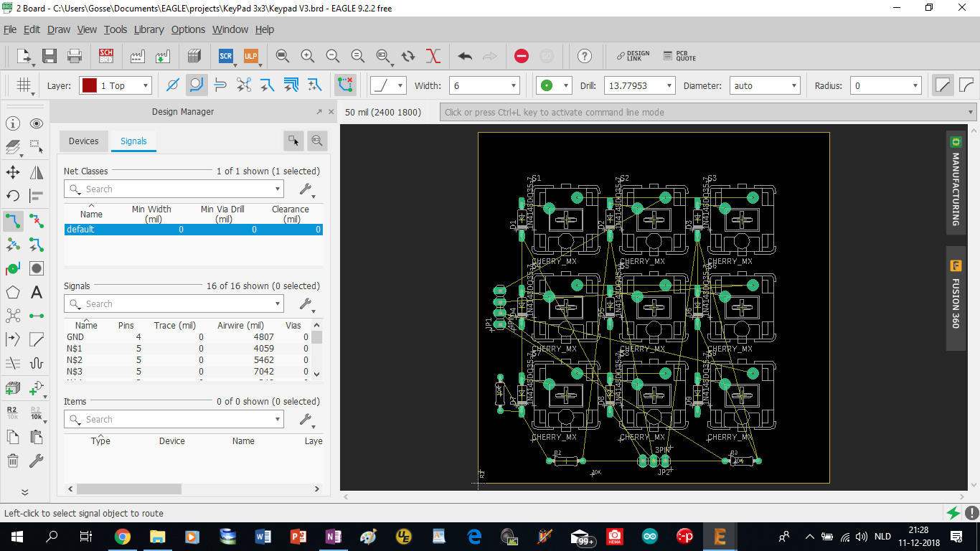Viewport: 980px width, 551px height.
Task: Open the Layer dropdown showing 1 Top
Action: tap(116, 85)
